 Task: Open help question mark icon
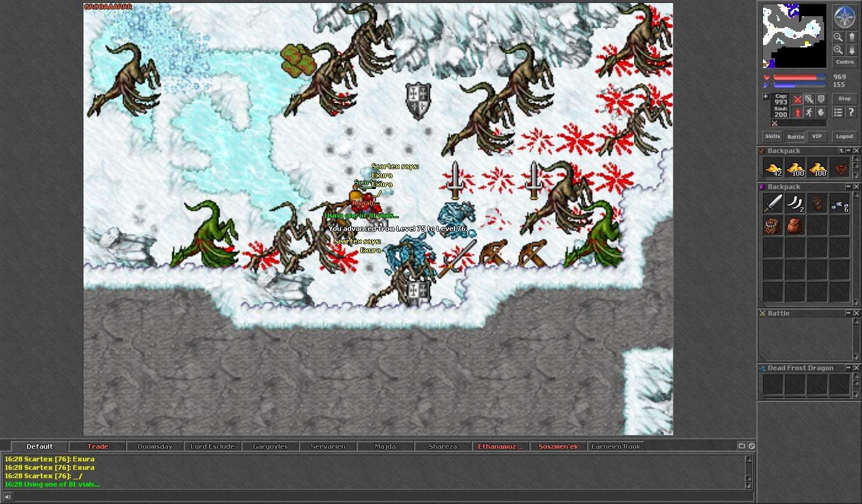point(851,112)
